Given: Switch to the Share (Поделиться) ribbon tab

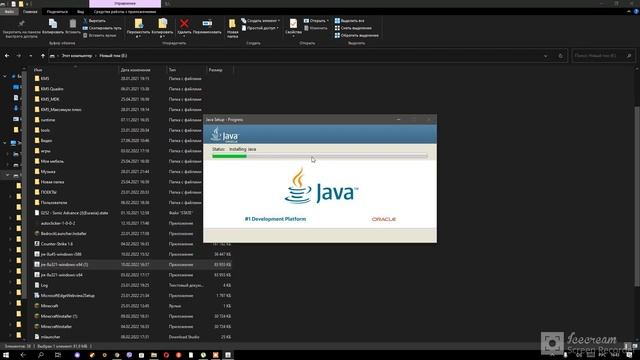Looking at the screenshot, I should [57, 11].
